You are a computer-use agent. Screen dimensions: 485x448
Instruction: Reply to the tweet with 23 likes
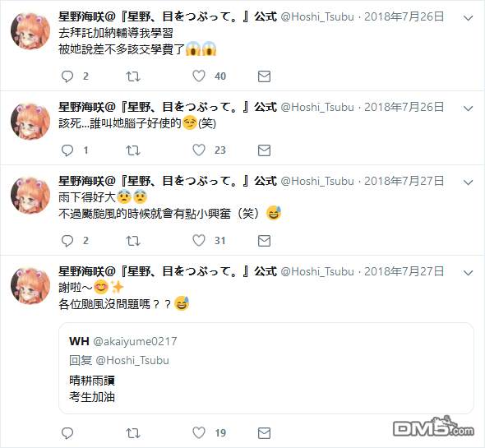(67, 150)
